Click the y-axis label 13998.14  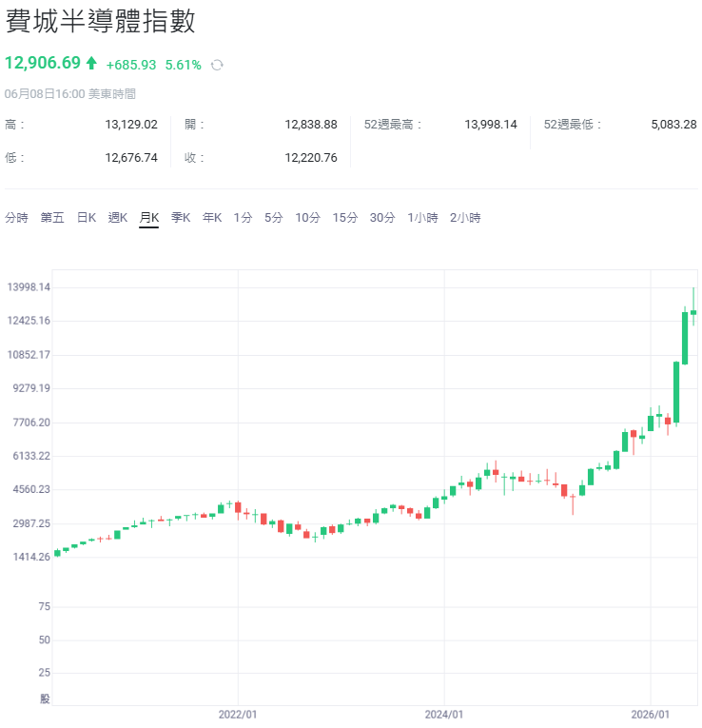point(29,287)
